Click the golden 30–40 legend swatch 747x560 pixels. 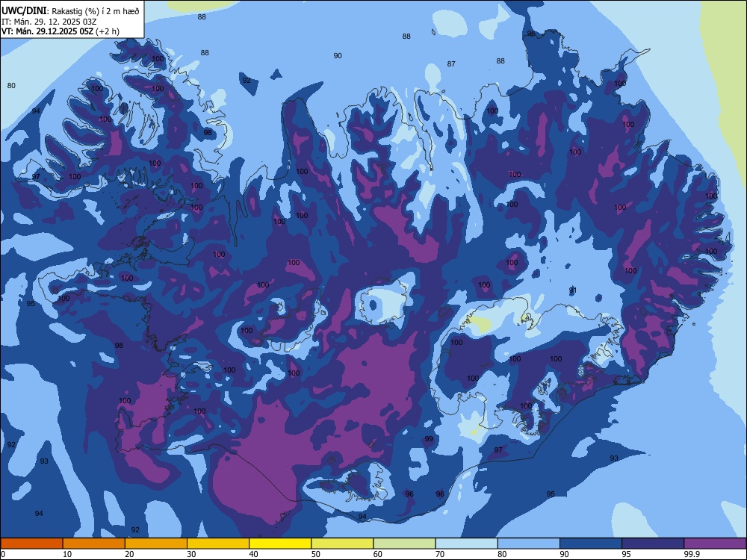[x=218, y=544]
